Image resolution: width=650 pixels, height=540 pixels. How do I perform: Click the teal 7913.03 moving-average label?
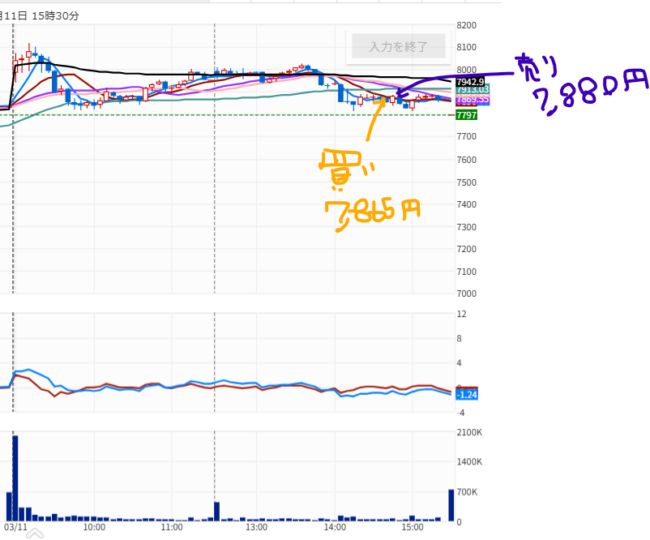click(x=470, y=91)
